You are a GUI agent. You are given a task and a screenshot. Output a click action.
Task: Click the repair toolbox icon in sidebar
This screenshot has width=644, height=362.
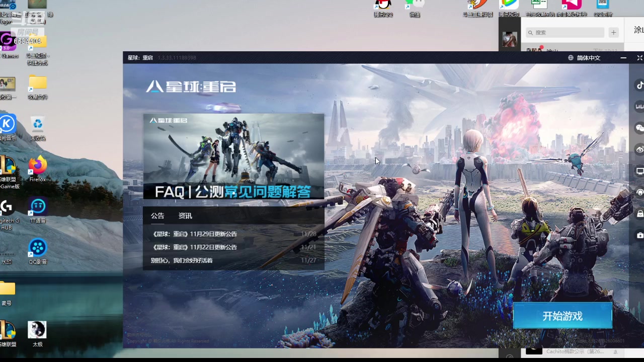[639, 235]
